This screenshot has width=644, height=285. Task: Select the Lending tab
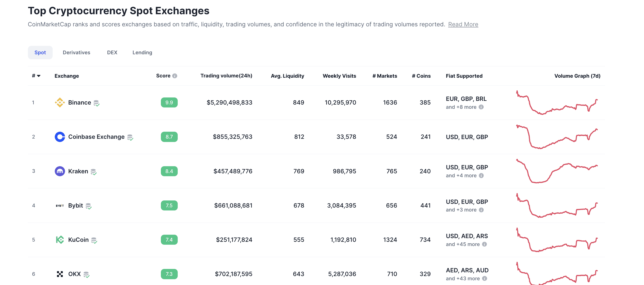point(142,52)
